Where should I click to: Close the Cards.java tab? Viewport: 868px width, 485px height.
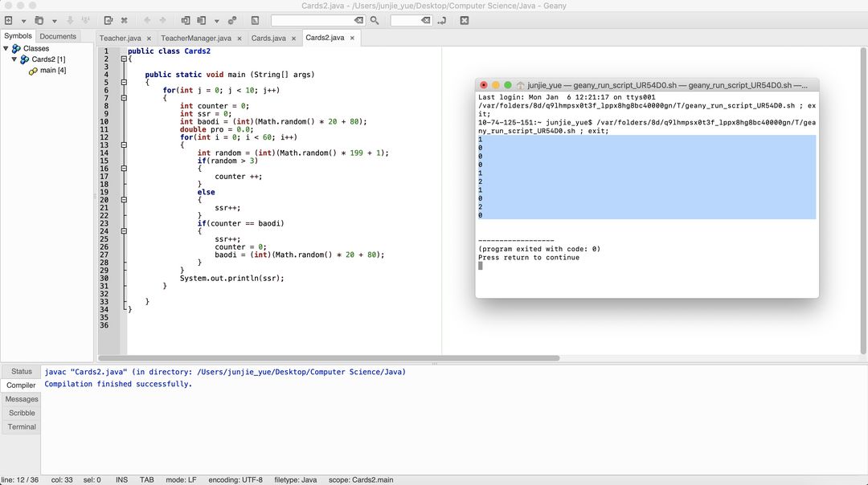293,39
